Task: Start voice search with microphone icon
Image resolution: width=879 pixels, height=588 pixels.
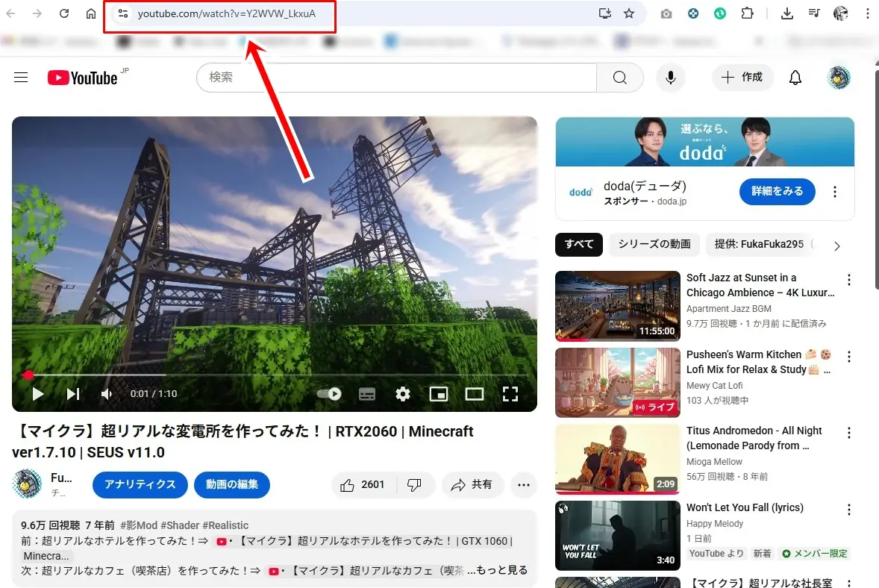Action: (671, 78)
